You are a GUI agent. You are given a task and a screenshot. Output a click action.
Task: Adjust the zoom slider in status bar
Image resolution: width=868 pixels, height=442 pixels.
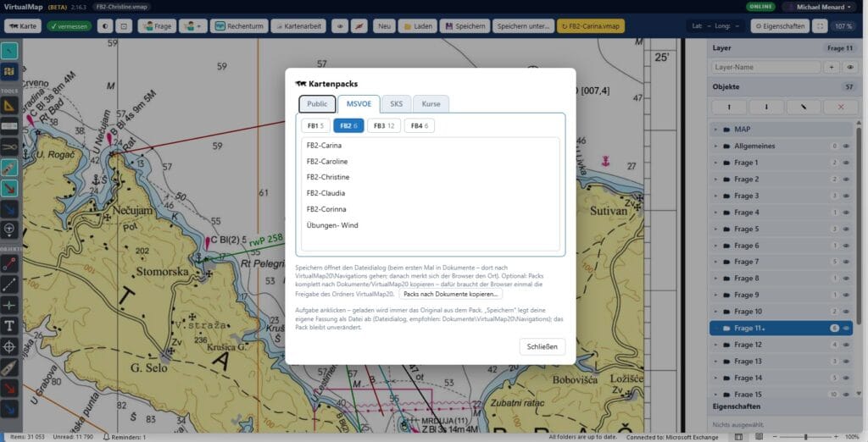tap(805, 437)
